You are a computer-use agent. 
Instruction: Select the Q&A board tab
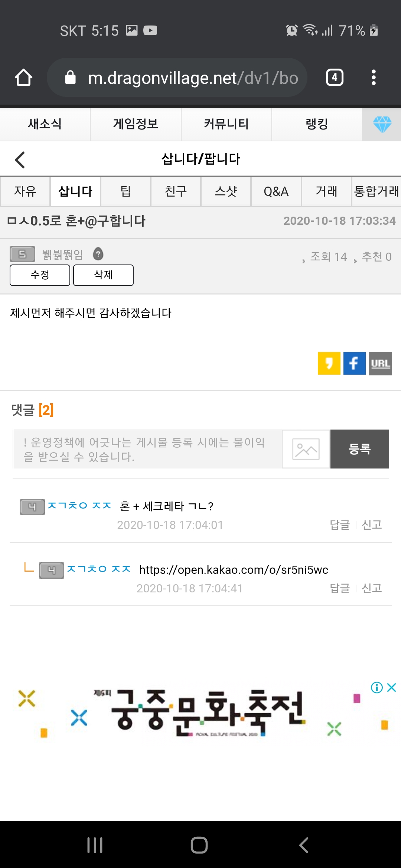coord(276,191)
